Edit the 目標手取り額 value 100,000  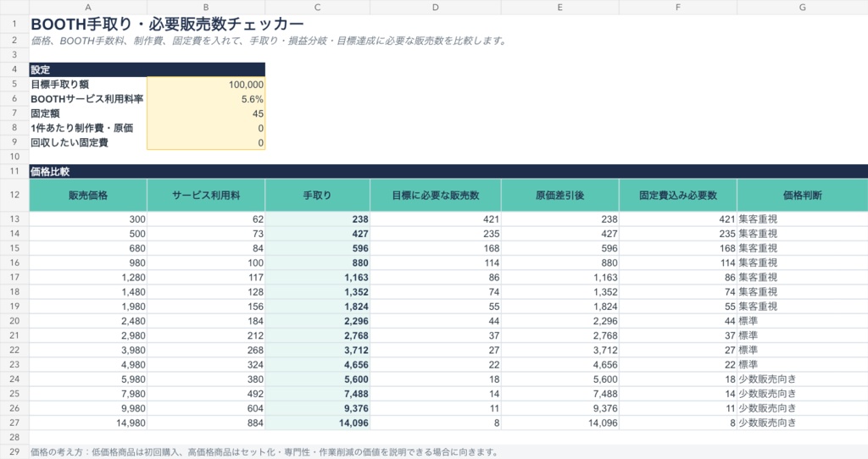tap(206, 84)
